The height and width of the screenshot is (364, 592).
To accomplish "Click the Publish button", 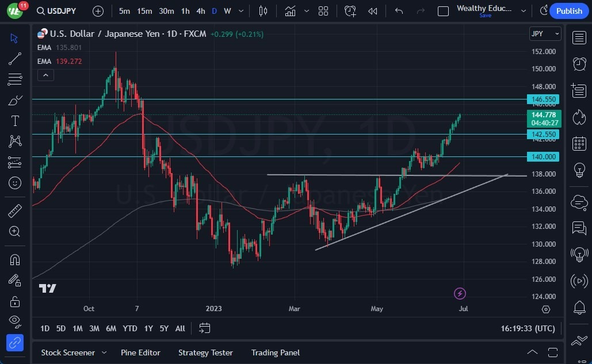I will click(568, 11).
